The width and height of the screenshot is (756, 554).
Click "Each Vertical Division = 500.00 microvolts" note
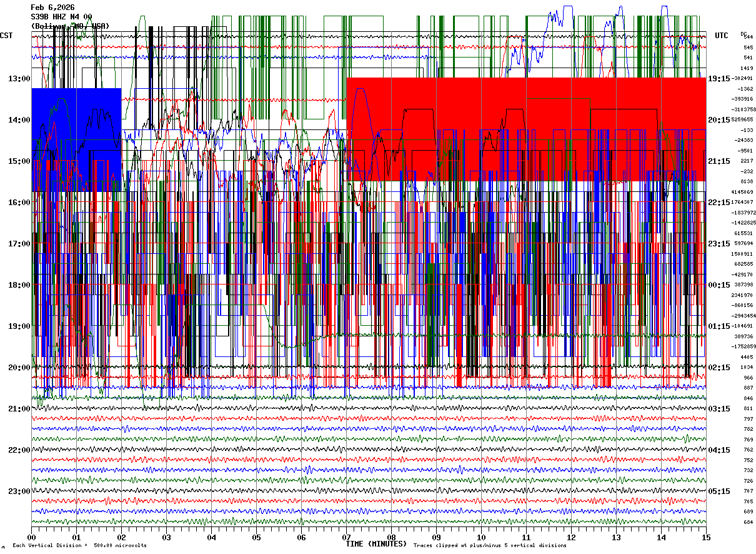pyautogui.click(x=79, y=545)
